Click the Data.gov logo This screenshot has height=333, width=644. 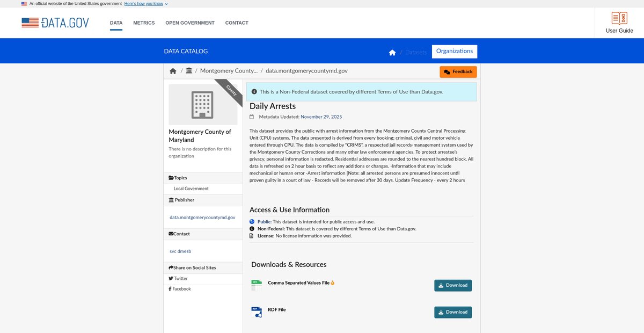pyautogui.click(x=55, y=23)
